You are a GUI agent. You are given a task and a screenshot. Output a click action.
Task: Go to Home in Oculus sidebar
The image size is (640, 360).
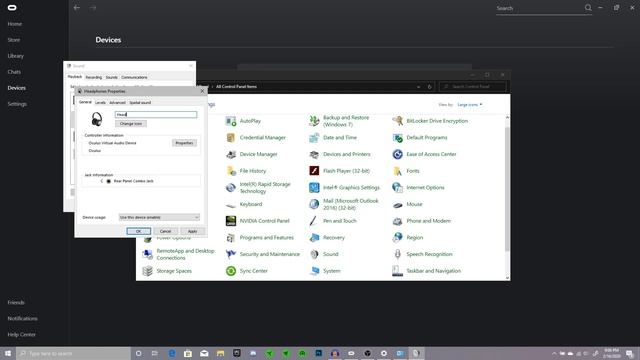15,24
